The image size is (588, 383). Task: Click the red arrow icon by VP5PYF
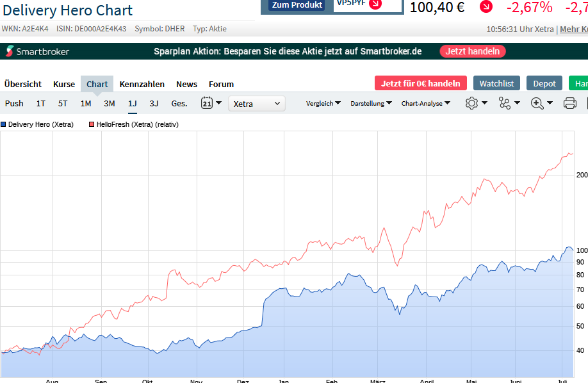(x=375, y=4)
